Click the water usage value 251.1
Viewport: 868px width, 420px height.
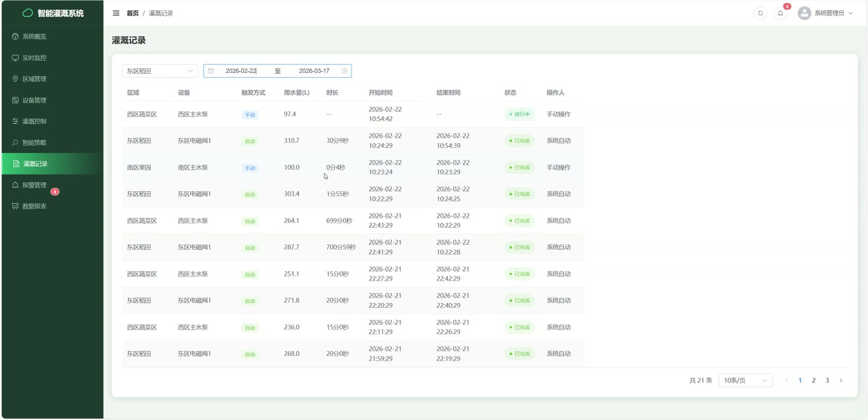click(x=292, y=273)
